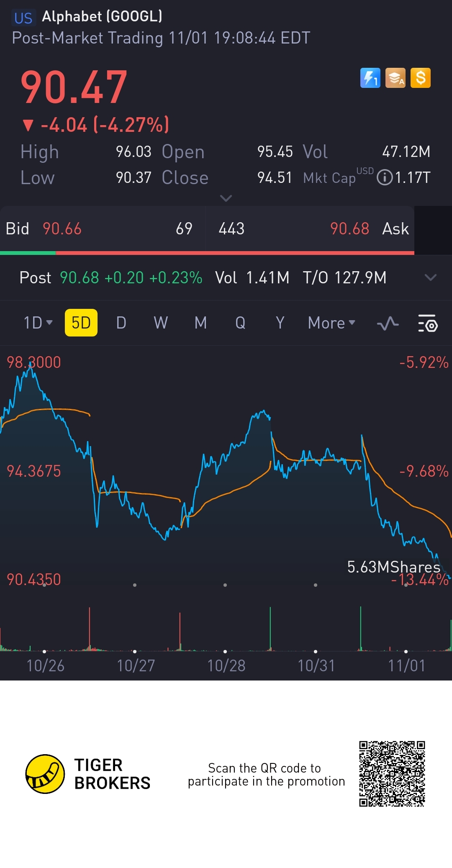Open the 1D timeframe dropdown
The height and width of the screenshot is (868, 452).
[x=38, y=323]
